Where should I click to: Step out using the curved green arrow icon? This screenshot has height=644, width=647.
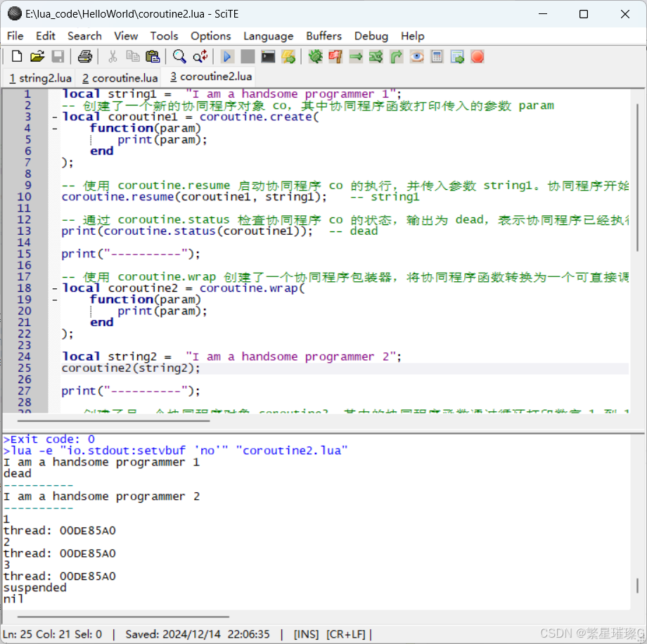[x=396, y=56]
